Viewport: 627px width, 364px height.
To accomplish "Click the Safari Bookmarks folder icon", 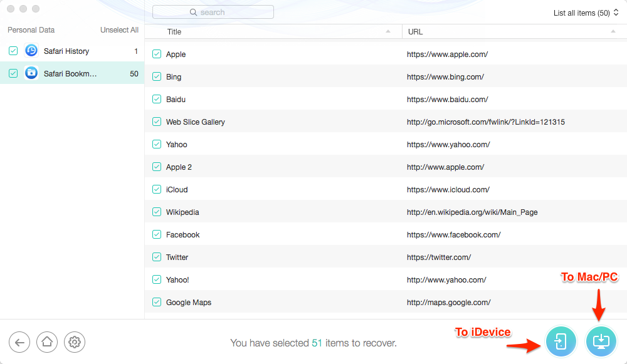I will 31,73.
